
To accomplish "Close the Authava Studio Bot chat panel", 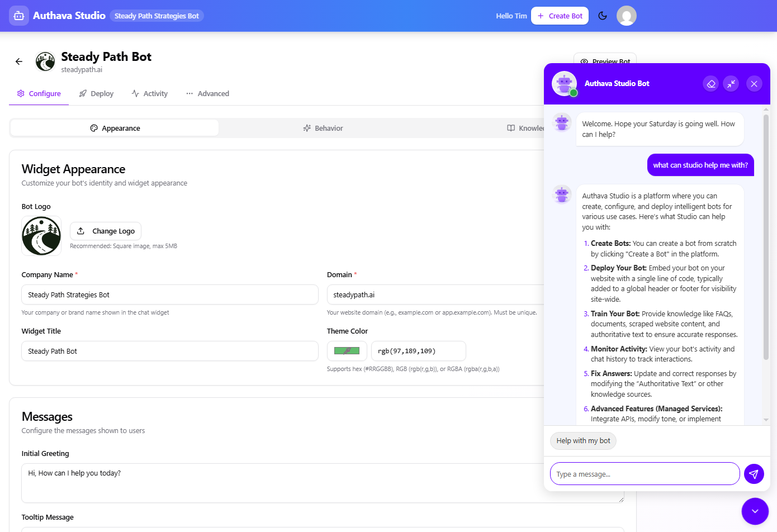I will click(754, 84).
